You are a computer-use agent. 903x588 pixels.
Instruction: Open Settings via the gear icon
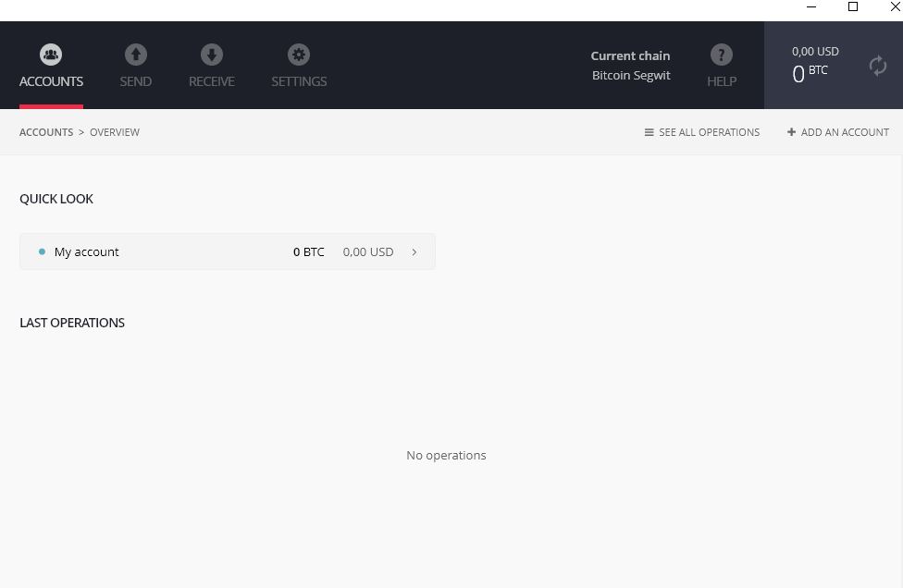click(299, 55)
